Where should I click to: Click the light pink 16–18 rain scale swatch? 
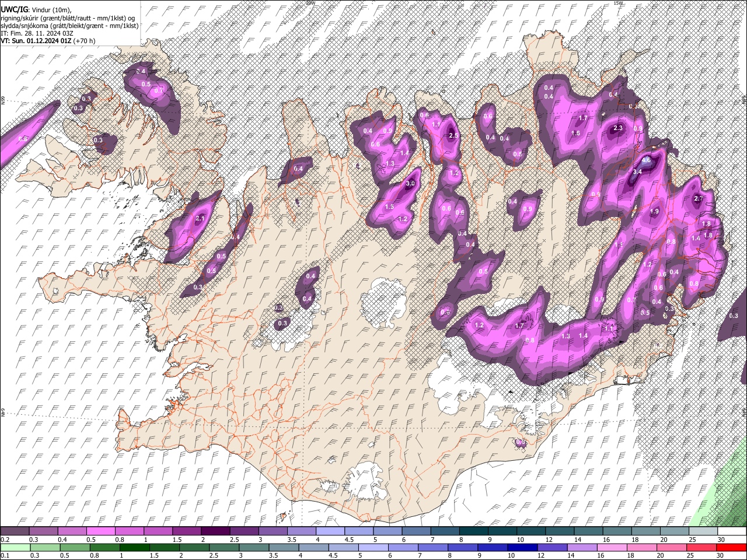(612, 547)
